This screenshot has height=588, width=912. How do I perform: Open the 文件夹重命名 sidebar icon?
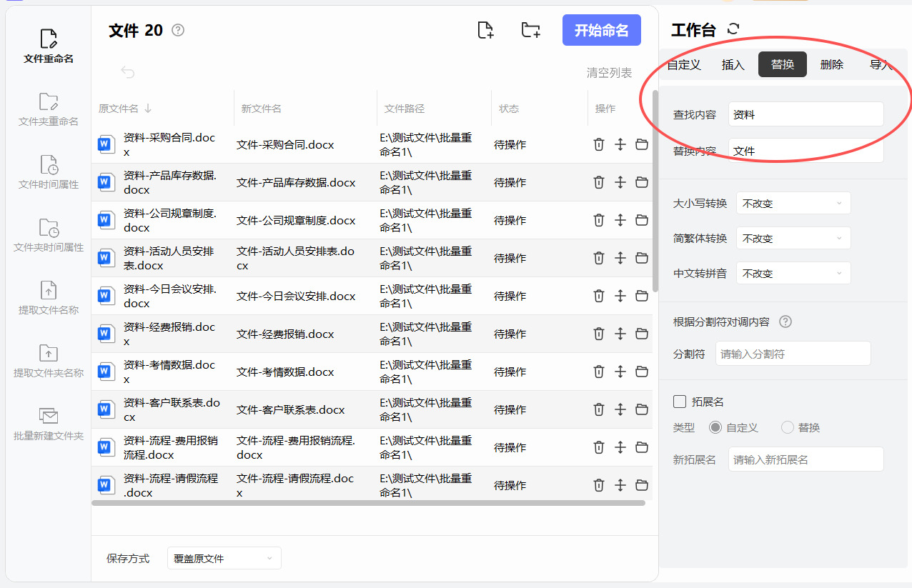pos(49,101)
